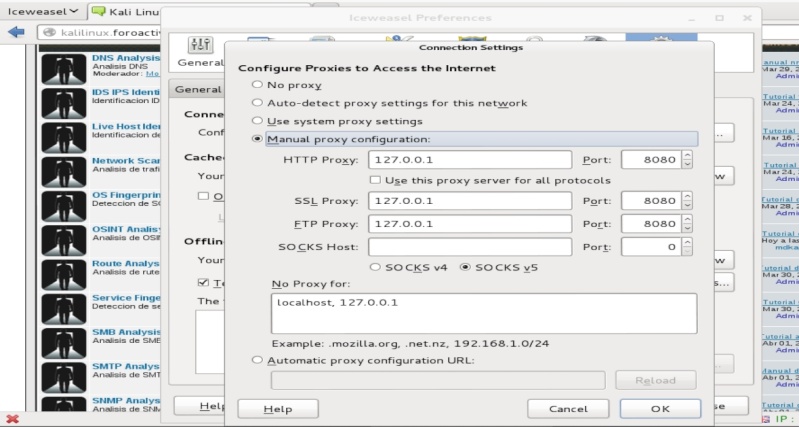
Task: Open the Live Host Identification forum icon
Action: tap(64, 138)
